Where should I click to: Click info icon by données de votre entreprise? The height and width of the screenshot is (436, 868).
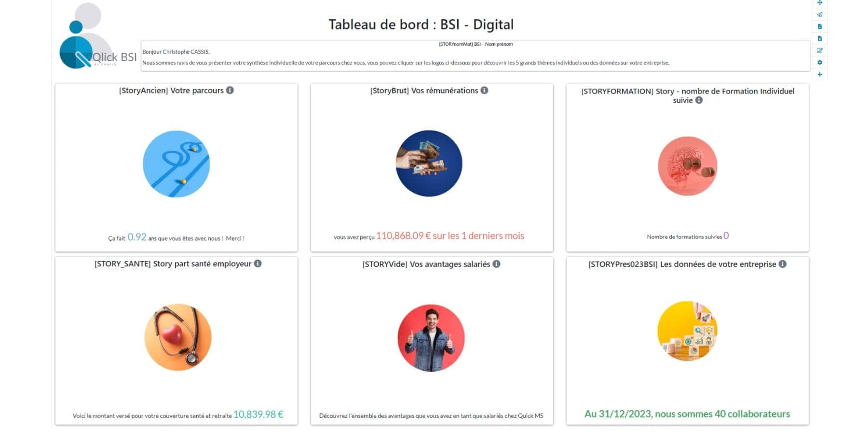[x=783, y=264]
